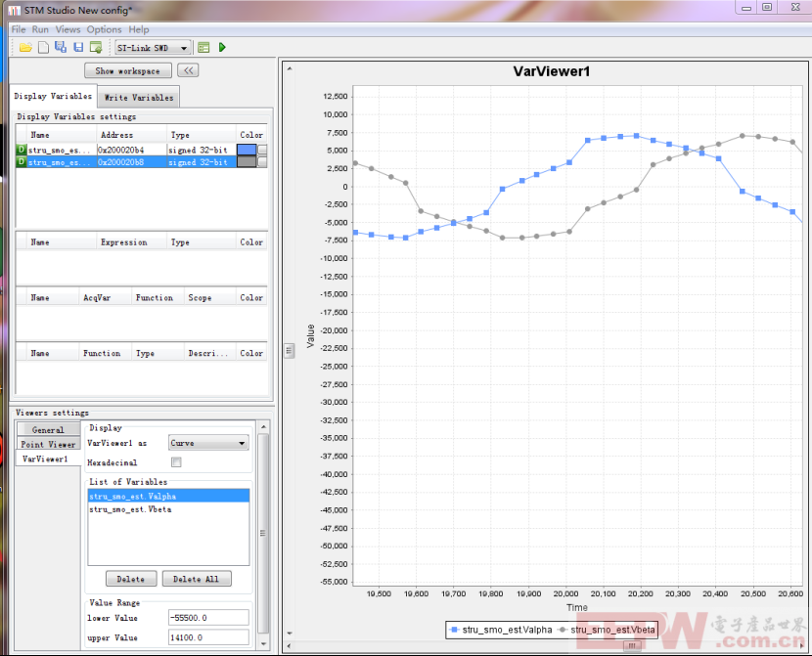Image resolution: width=812 pixels, height=656 pixels.
Task: Select the General tab in Viewers settings
Action: point(48,429)
